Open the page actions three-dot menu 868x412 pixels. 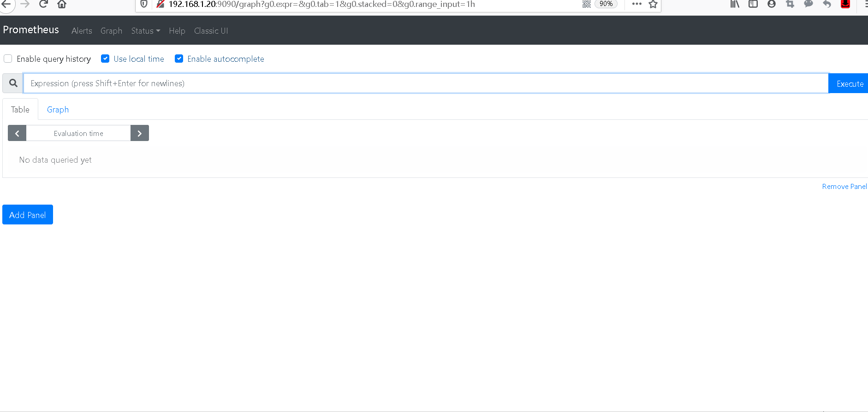coord(637,4)
